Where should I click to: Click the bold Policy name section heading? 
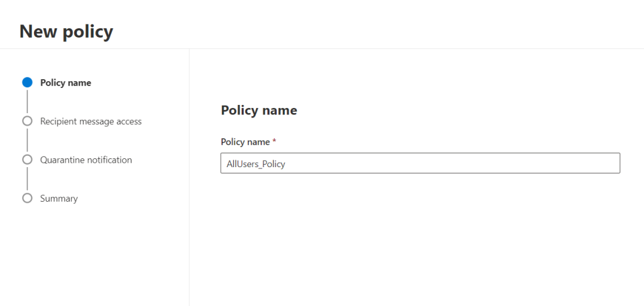click(x=258, y=110)
